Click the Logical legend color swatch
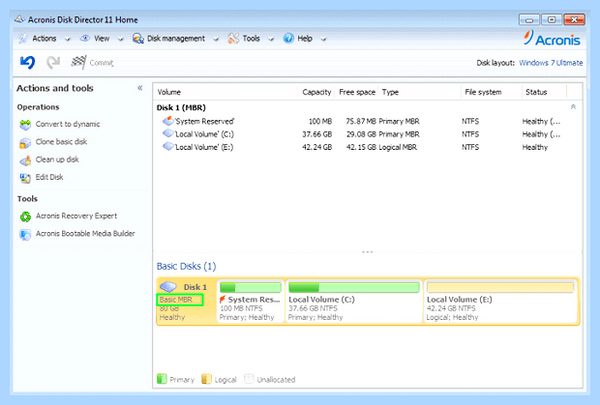 (207, 379)
